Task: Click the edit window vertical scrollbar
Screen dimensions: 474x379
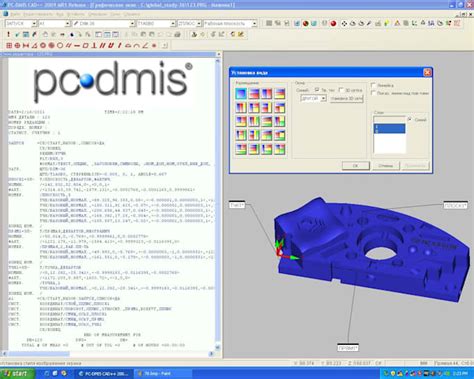Action: pyautogui.click(x=218, y=204)
